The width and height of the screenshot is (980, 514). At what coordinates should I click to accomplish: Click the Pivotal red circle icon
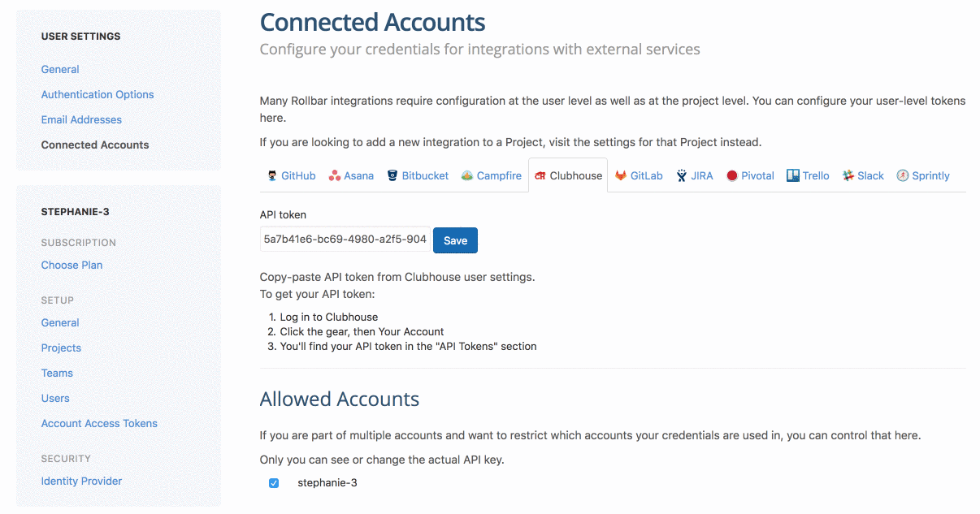tap(732, 176)
